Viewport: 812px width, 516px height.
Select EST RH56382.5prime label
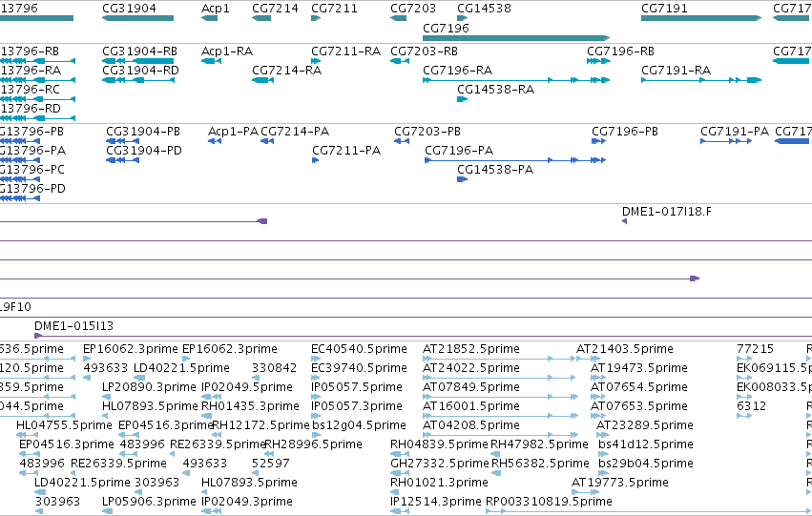(x=540, y=464)
